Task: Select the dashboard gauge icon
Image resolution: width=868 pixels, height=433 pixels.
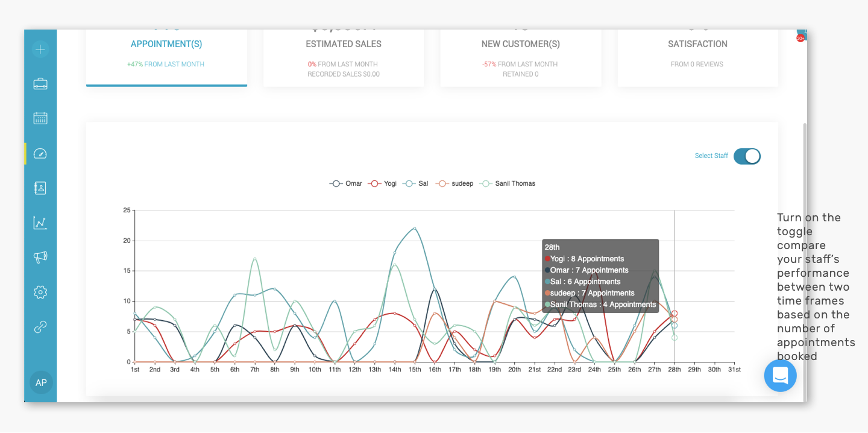Action: 40,153
